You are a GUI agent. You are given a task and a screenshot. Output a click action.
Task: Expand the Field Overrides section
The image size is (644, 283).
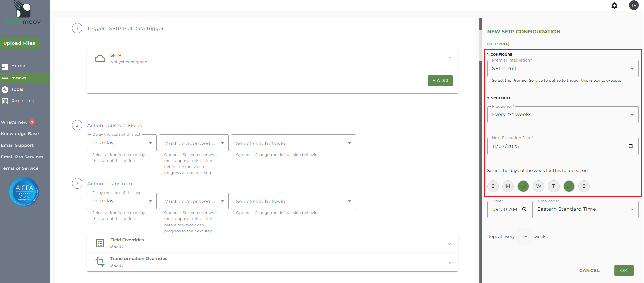pyautogui.click(x=449, y=244)
